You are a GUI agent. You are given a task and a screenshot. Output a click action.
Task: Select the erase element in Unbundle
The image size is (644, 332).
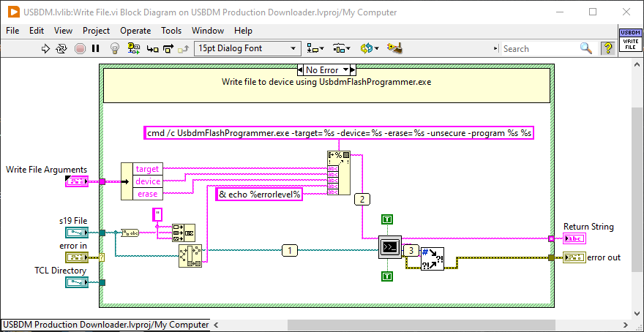(147, 194)
